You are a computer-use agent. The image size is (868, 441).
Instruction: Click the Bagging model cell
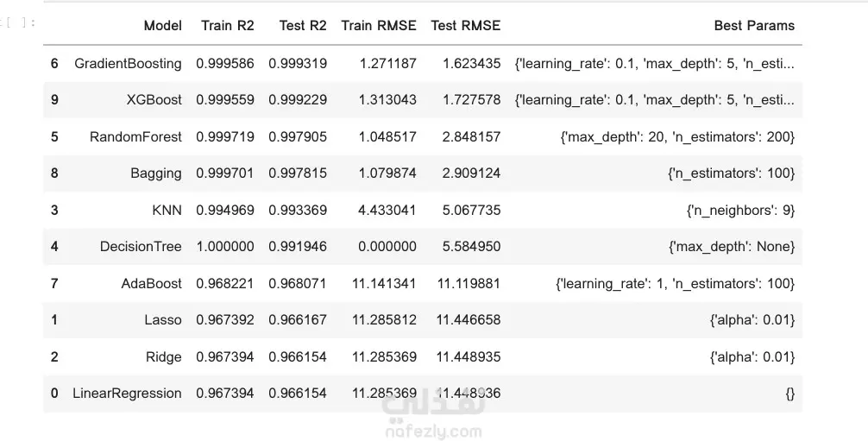pos(155,173)
